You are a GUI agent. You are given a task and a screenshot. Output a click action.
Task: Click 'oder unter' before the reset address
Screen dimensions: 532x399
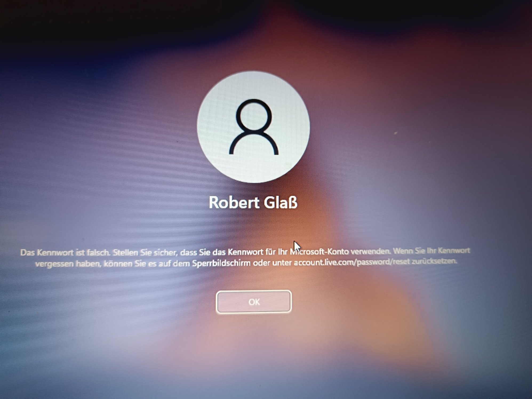point(272,263)
